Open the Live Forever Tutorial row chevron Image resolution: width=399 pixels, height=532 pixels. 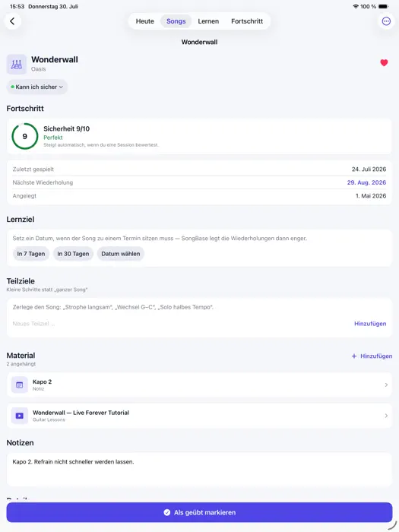point(386,416)
